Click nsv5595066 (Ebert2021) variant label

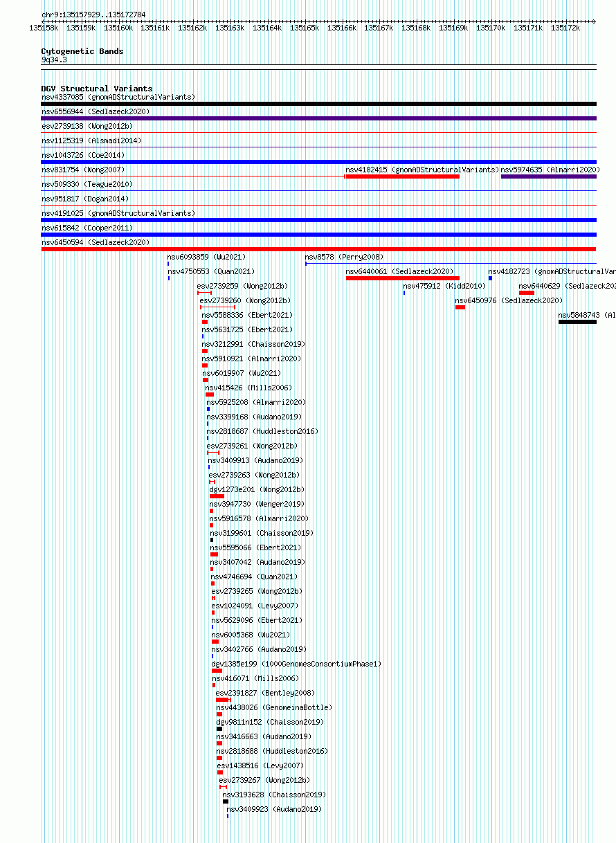point(256,547)
